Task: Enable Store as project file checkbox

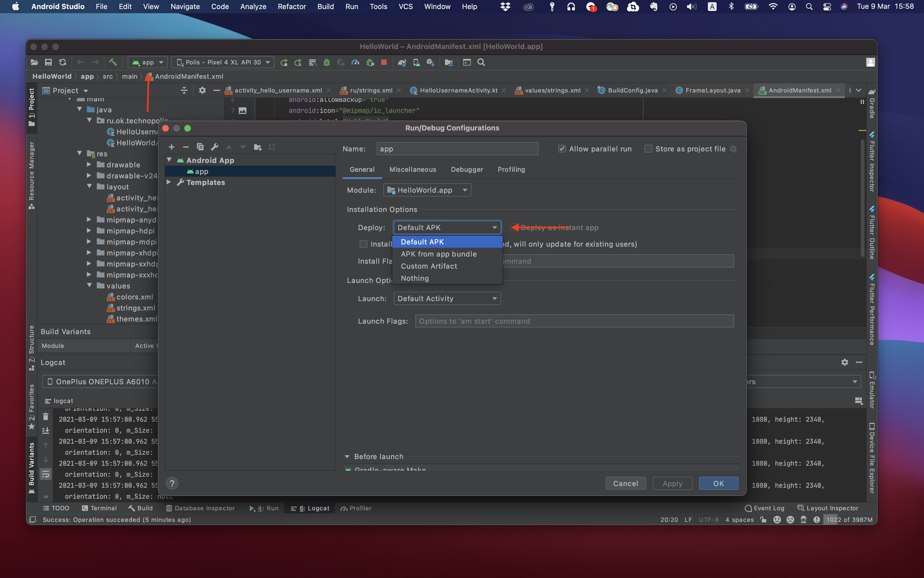Action: (648, 149)
